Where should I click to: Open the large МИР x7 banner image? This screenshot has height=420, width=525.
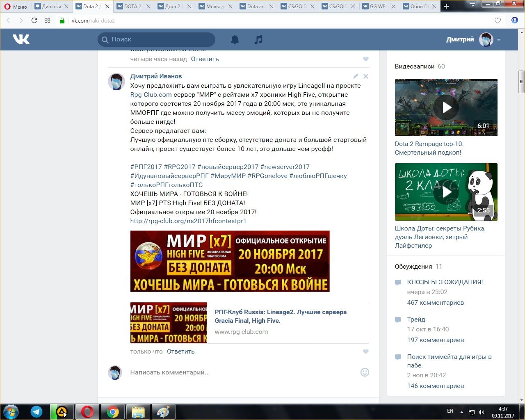point(230,261)
